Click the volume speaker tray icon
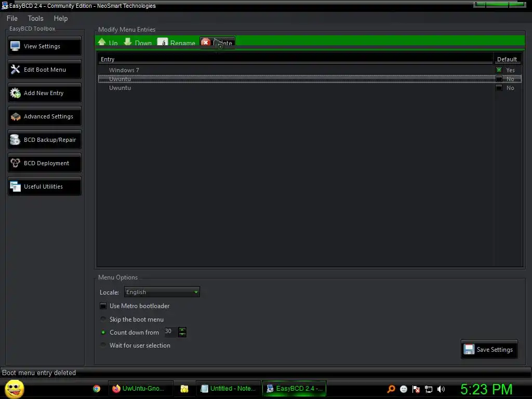Viewport: 532px width, 399px height. [441, 389]
